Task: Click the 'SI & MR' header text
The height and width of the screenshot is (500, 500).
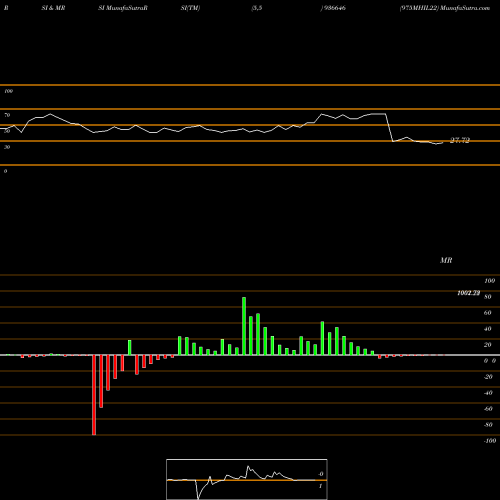Action: click(x=53, y=8)
